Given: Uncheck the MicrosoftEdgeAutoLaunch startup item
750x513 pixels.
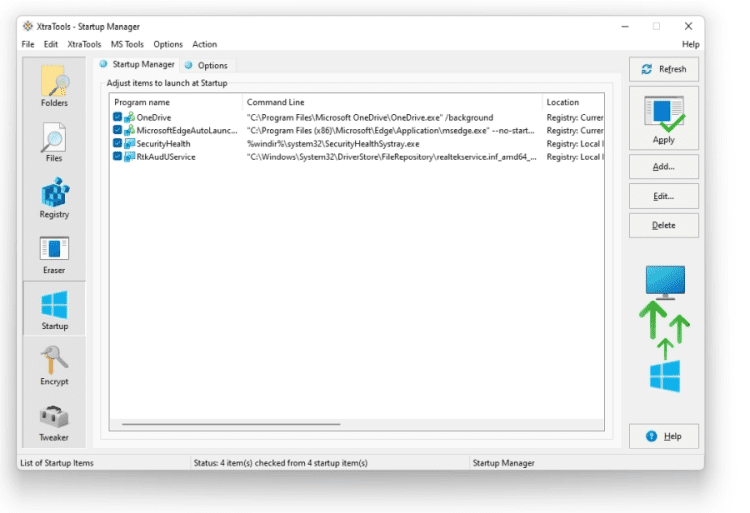Looking at the screenshot, I should [x=118, y=130].
